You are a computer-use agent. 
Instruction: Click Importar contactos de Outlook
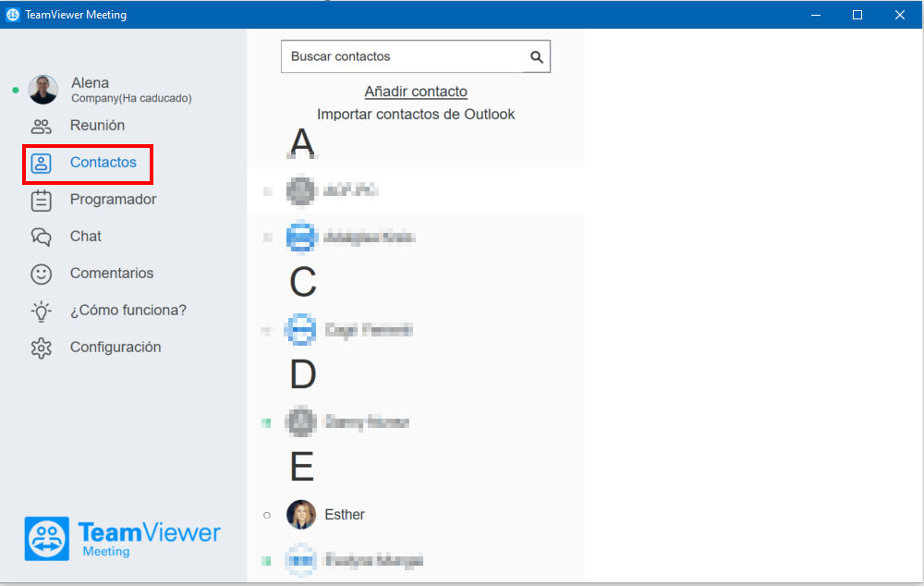coord(416,114)
